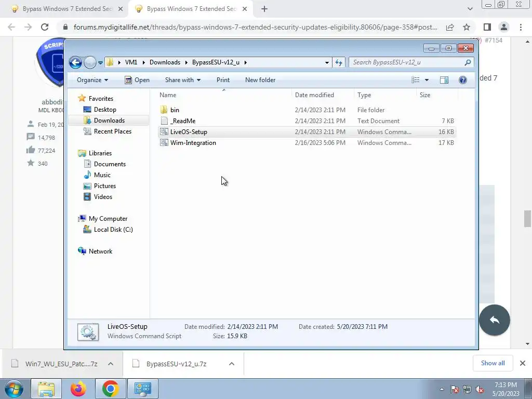
Task: Open options for BypassESU-v12_u.7z download
Action: point(232,364)
